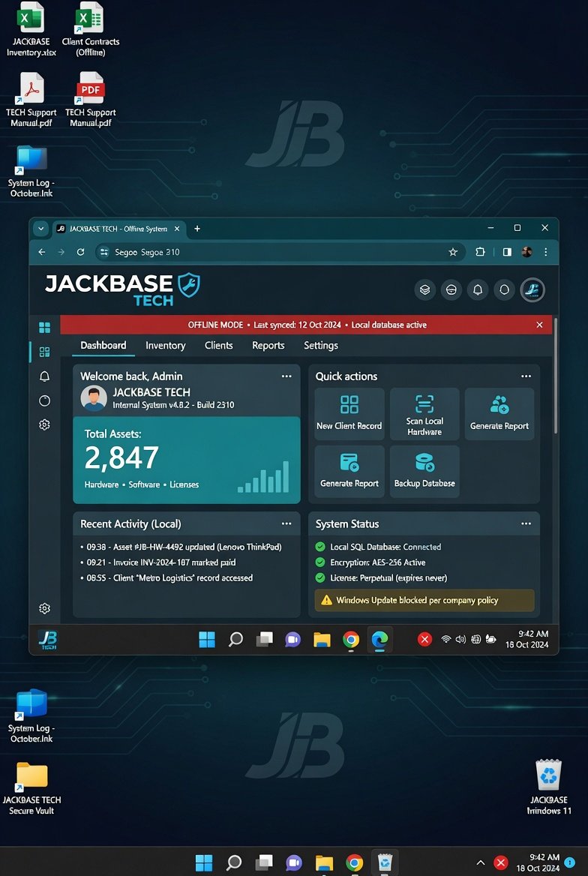Click Windows Update blocked per company policy warning
588x876 pixels.
click(x=424, y=601)
